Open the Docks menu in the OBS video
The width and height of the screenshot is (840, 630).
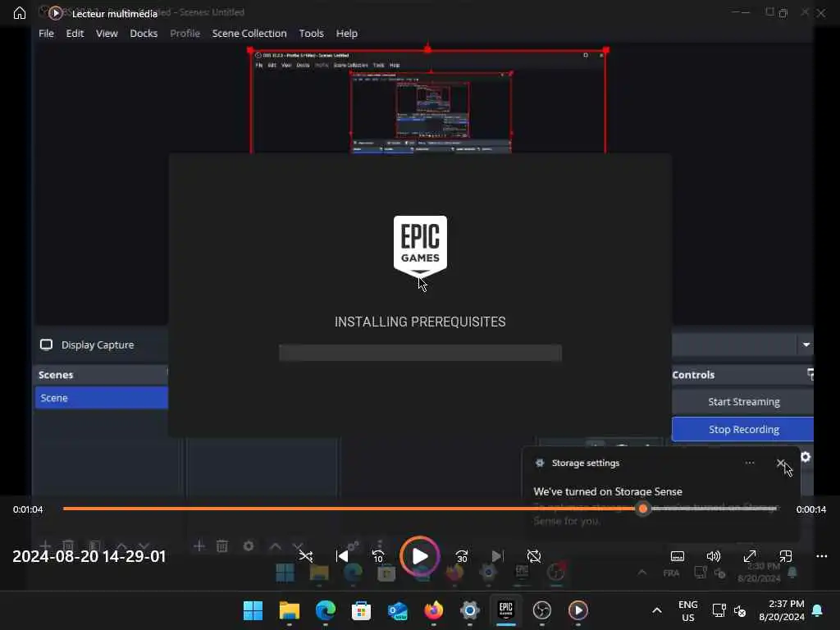click(x=144, y=33)
